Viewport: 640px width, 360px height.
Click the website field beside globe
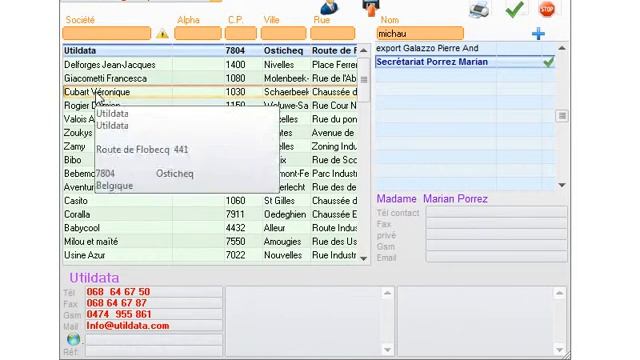click(154, 340)
